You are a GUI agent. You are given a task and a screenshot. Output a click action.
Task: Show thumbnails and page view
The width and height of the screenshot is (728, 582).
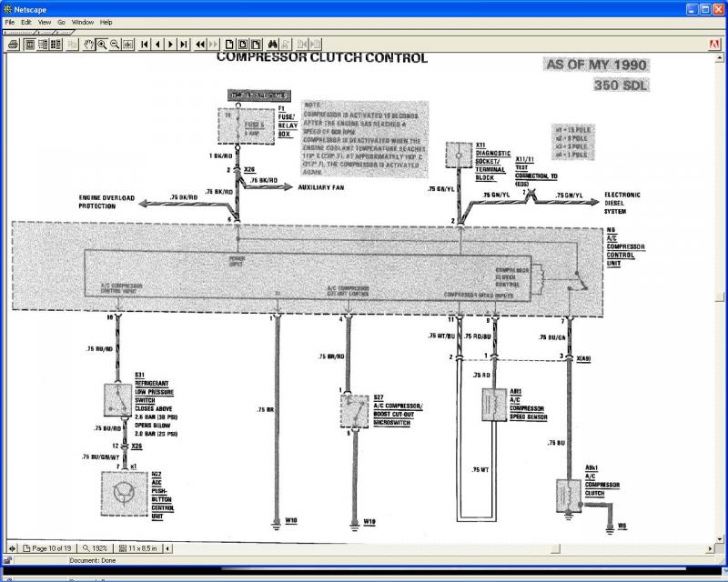point(56,45)
